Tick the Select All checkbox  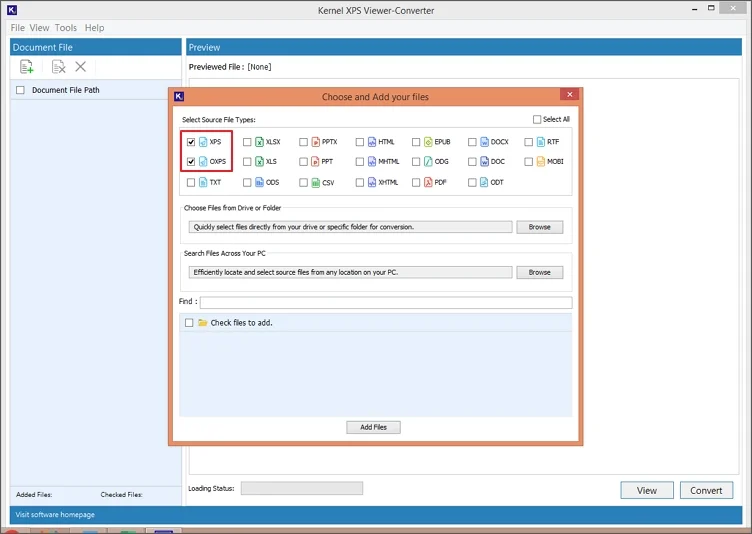pos(537,119)
